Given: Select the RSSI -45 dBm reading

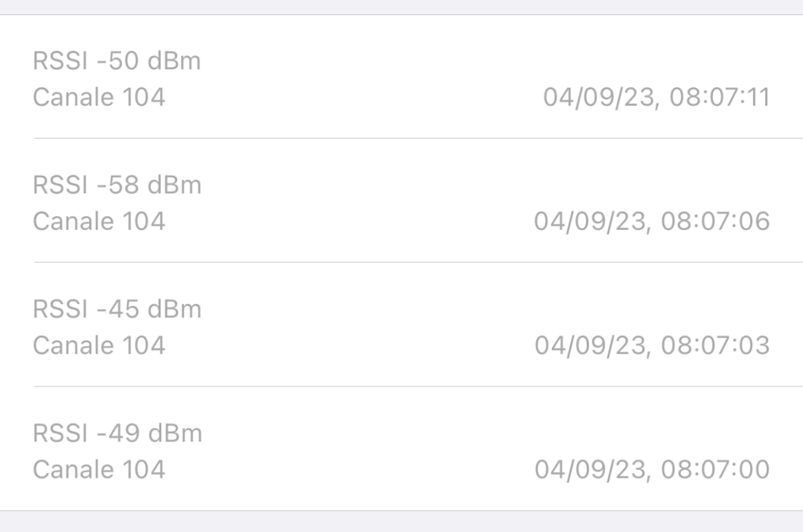Looking at the screenshot, I should point(117,310).
